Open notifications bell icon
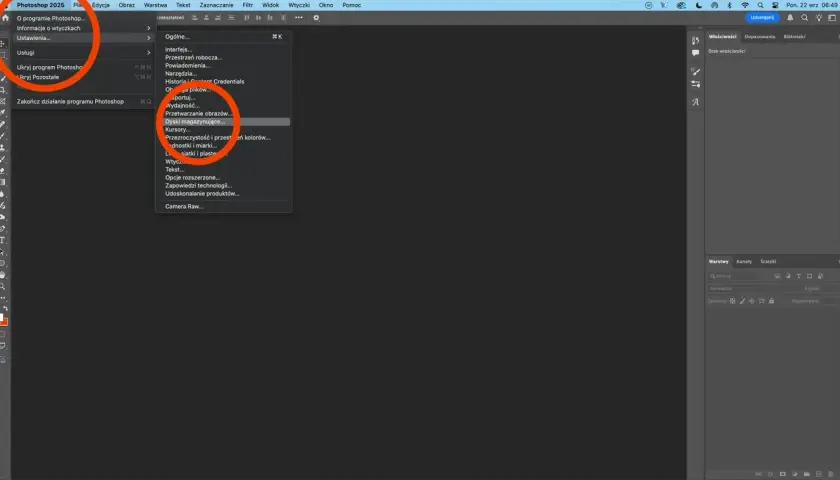The width and height of the screenshot is (840, 480). tap(790, 18)
